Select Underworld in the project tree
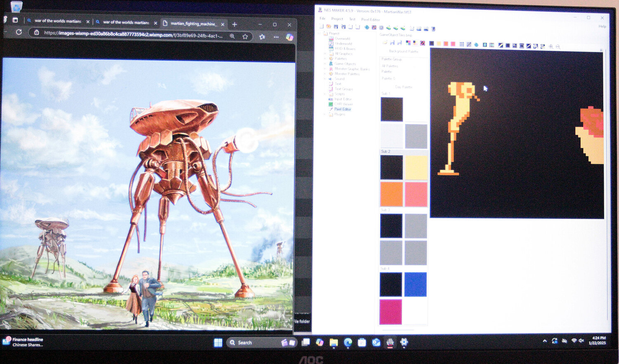619x364 pixels. (343, 43)
